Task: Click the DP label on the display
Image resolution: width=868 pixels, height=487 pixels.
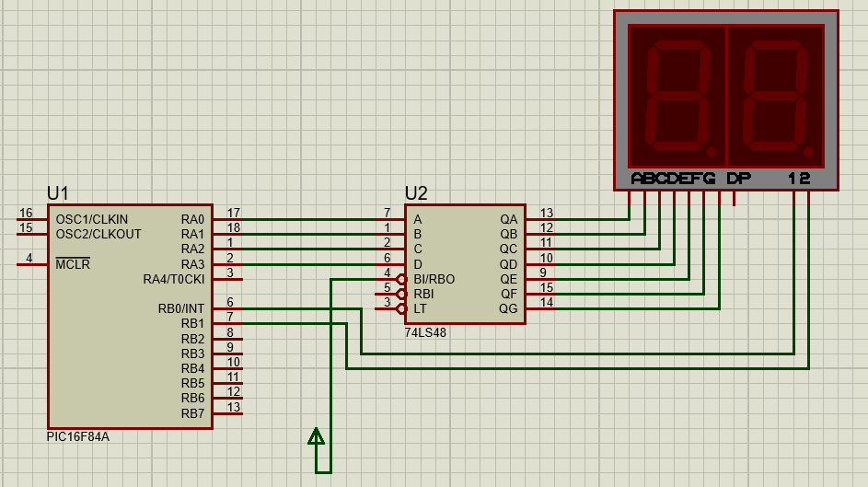Action: coord(738,179)
